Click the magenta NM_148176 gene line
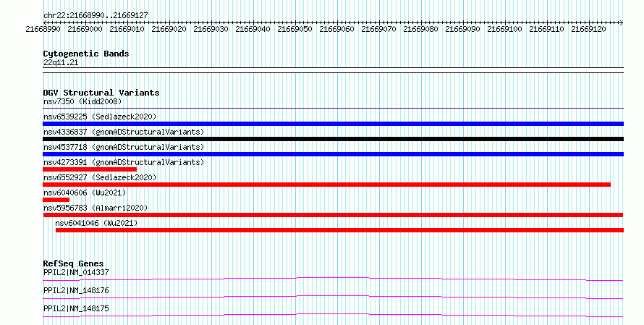This screenshot has height=325, width=644. 333,297
